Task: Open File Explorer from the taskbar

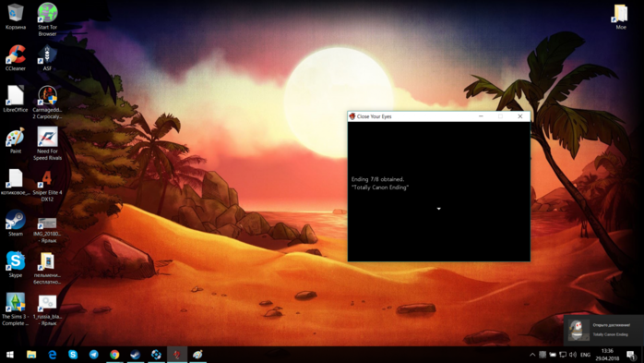Action: coord(31,355)
